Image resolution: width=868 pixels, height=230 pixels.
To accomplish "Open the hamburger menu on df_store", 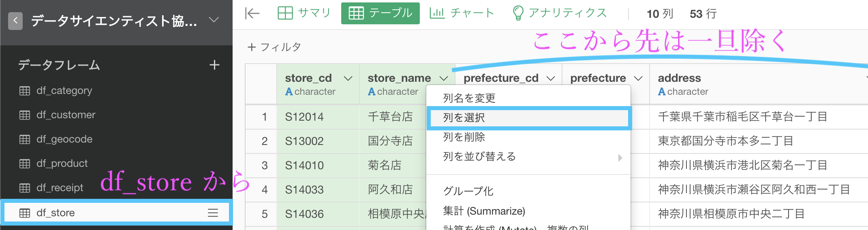I will [x=213, y=213].
